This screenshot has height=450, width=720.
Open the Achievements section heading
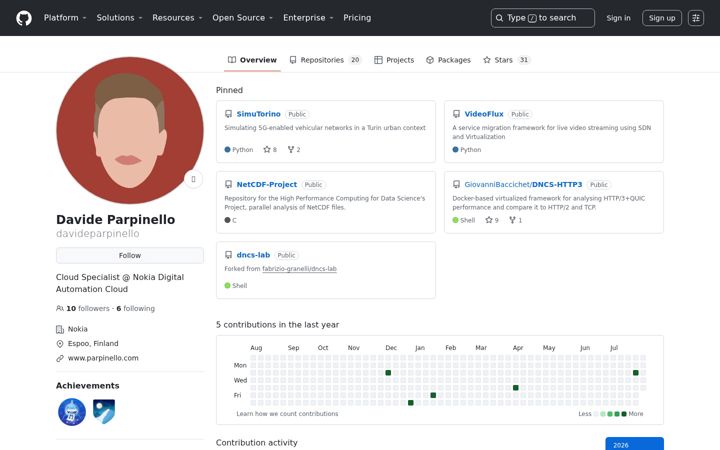(87, 386)
